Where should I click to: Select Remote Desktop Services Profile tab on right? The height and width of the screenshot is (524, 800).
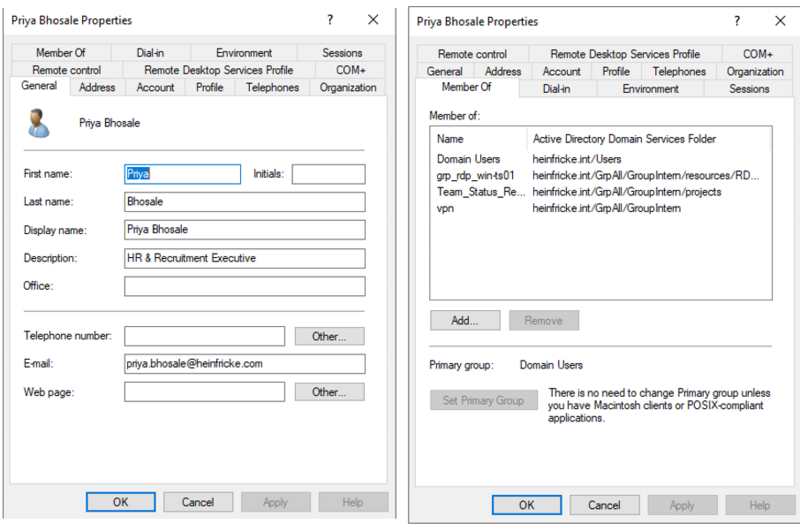(625, 54)
